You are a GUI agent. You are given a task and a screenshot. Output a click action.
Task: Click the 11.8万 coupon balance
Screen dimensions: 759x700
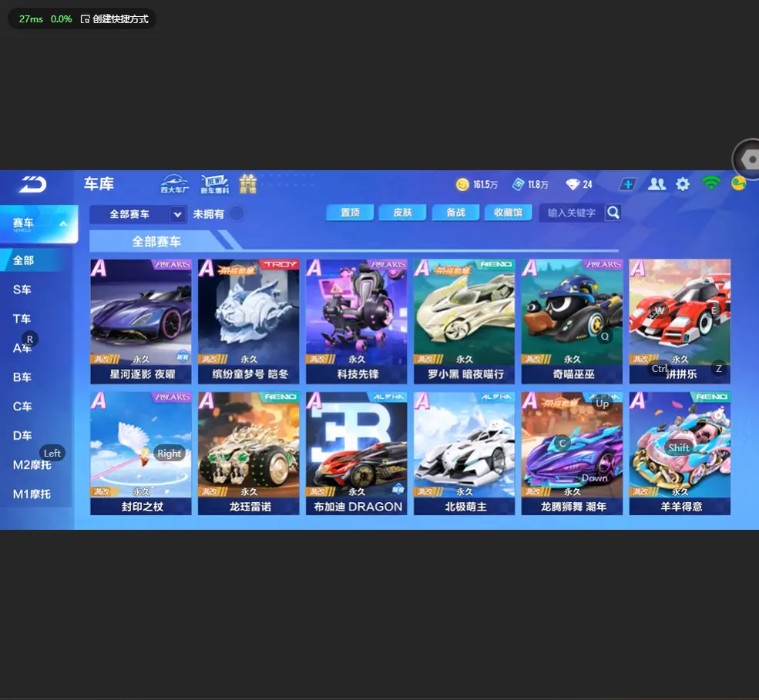(538, 185)
